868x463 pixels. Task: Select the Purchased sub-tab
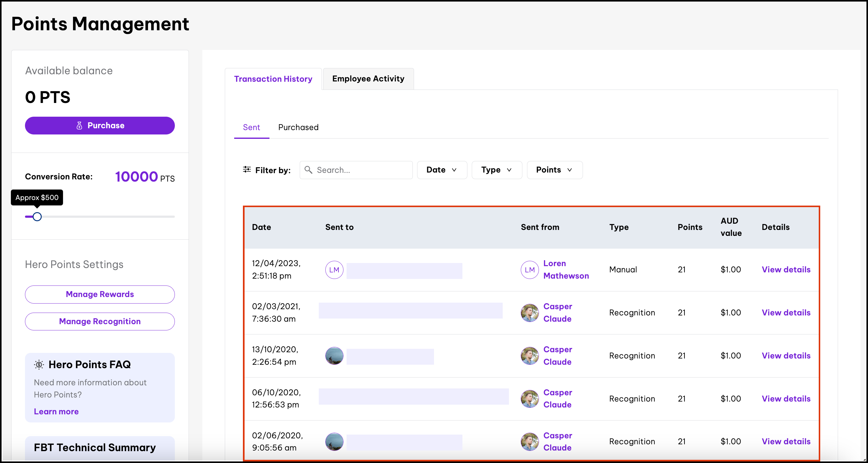pyautogui.click(x=298, y=127)
